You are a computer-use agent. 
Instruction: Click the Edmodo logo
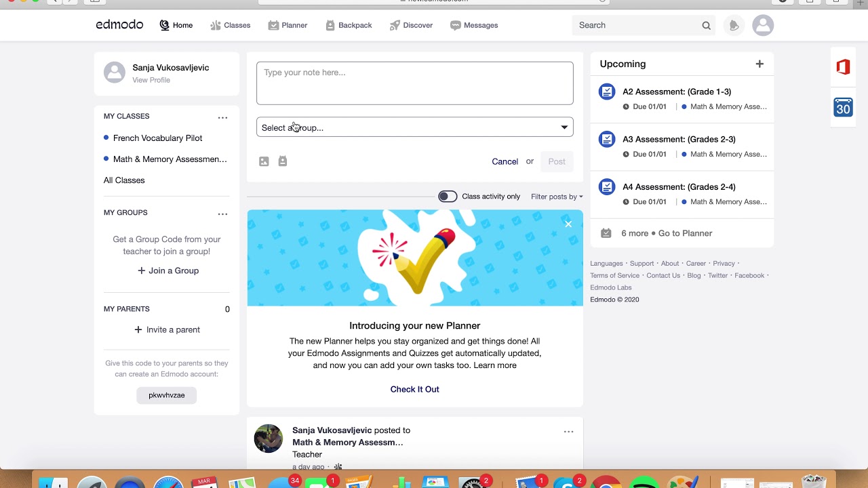(x=119, y=25)
